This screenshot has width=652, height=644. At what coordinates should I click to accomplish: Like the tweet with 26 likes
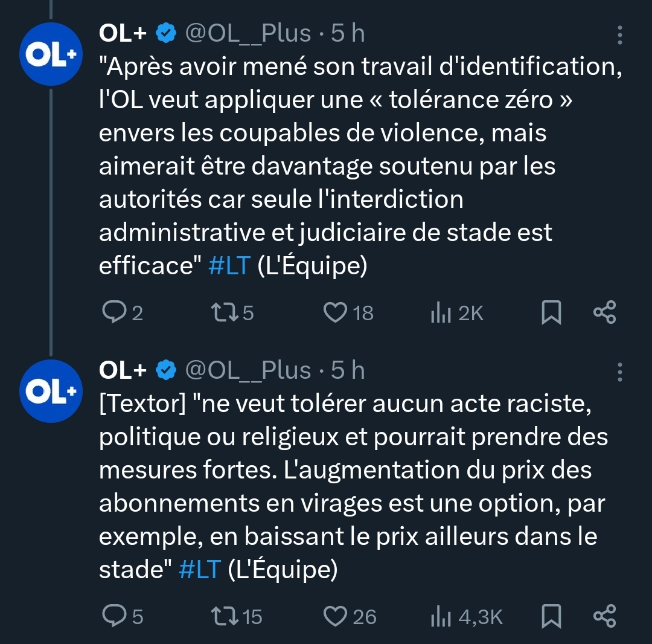click(x=334, y=616)
